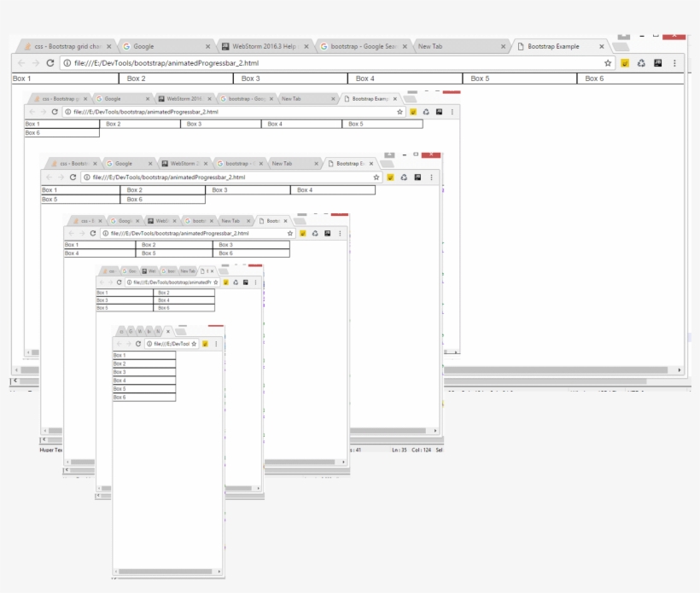The image size is (700, 593).
Task: Go back using the back navigation arrow
Action: (20, 61)
